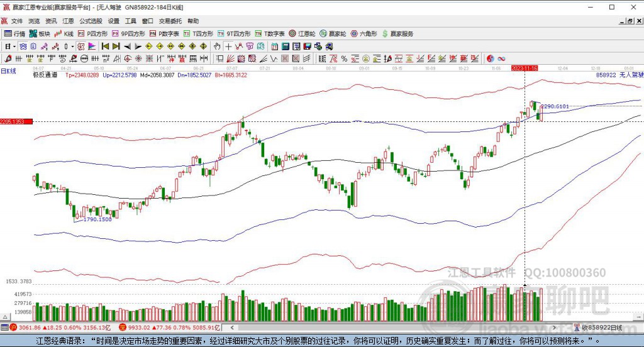Open the calculator icon
This screenshot has height=347, width=644.
pos(285,47)
